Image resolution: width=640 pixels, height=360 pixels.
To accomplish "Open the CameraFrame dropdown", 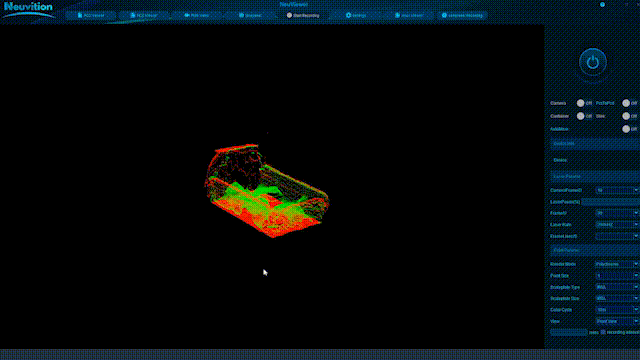I will tap(617, 190).
